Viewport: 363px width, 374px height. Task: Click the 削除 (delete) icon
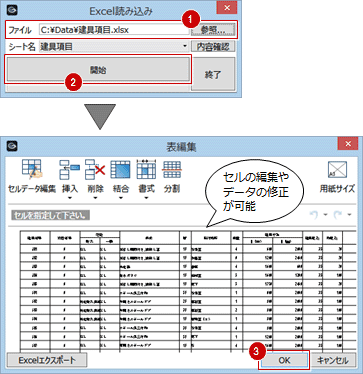coord(95,170)
